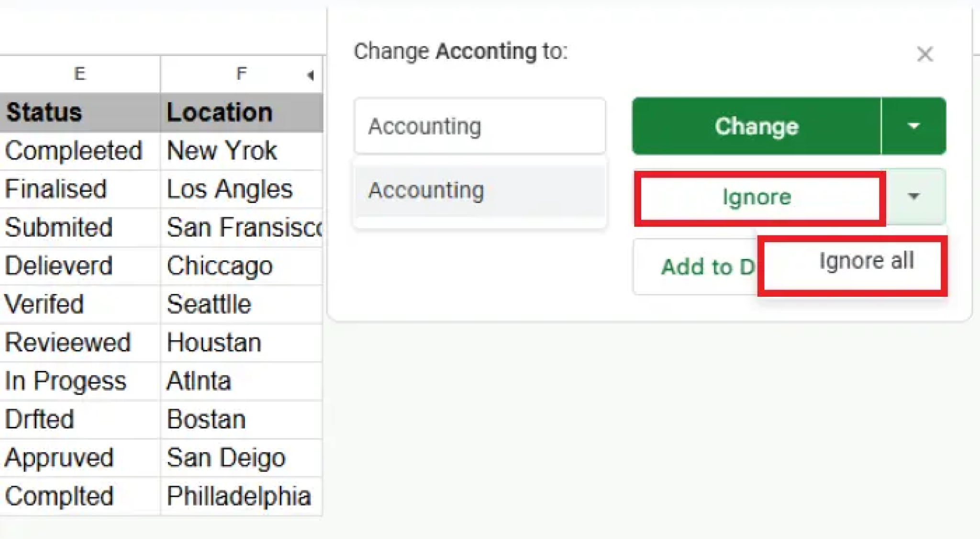980x539 pixels.
Task: Click the Add to Dictionary button
Action: tap(696, 267)
